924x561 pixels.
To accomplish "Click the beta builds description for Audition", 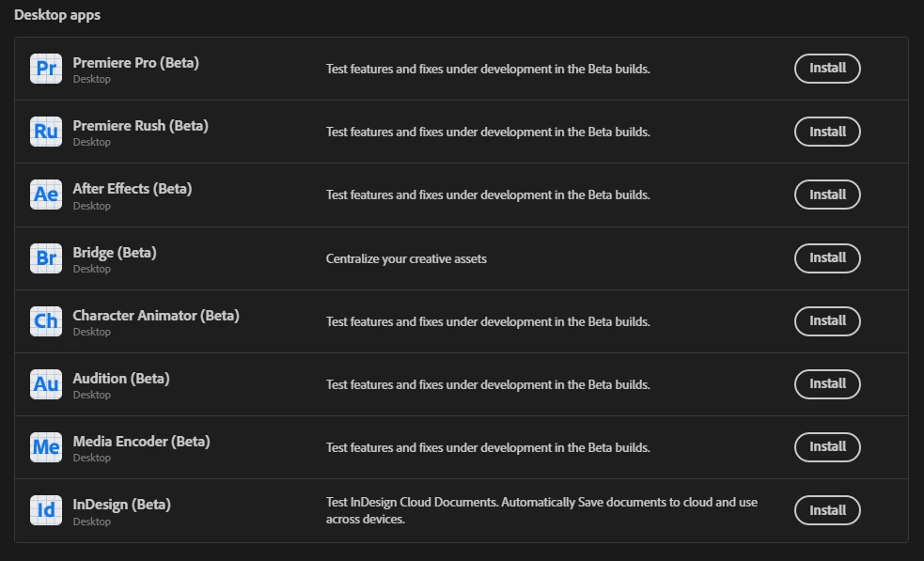I will (x=488, y=384).
